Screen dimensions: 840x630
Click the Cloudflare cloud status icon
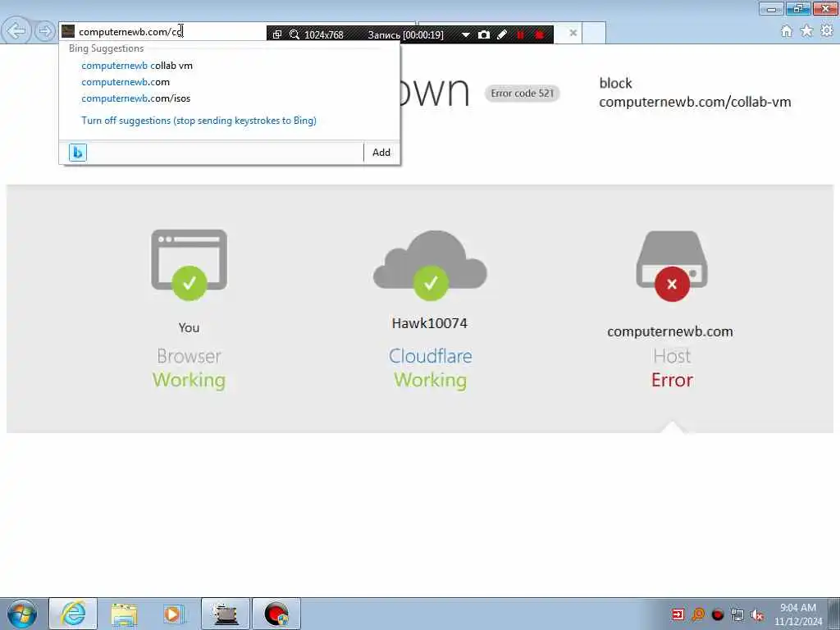pyautogui.click(x=430, y=265)
